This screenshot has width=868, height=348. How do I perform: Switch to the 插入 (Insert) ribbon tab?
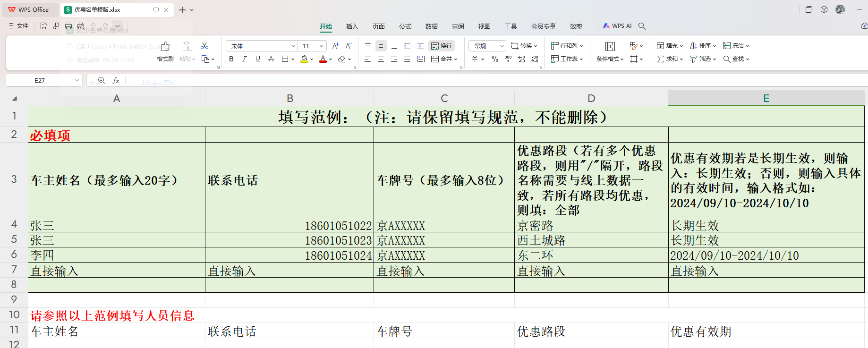click(352, 26)
